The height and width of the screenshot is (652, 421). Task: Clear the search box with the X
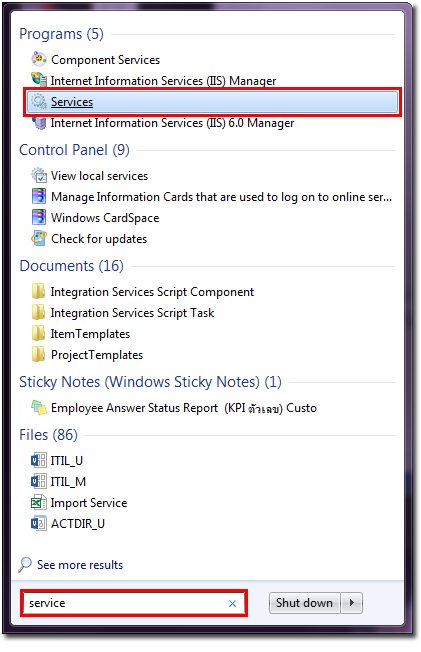pos(232,603)
